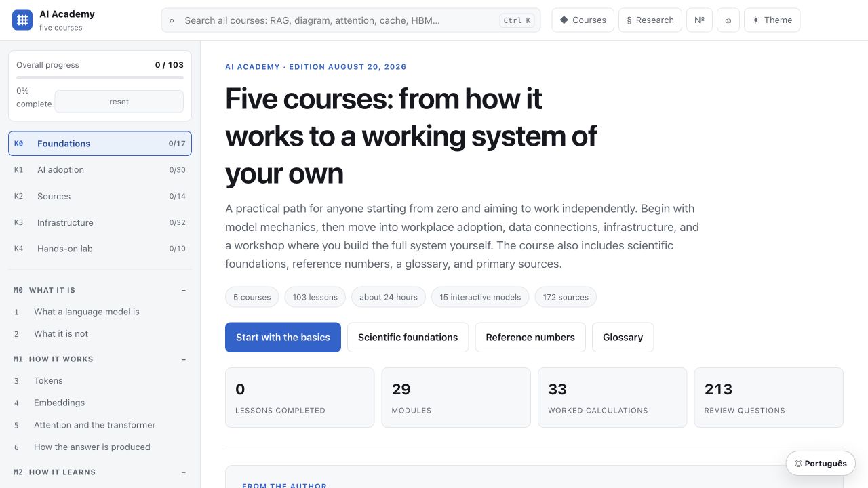Viewport: 868px width, 488px height.
Task: Open lesson What a language model is
Action: tap(100, 312)
